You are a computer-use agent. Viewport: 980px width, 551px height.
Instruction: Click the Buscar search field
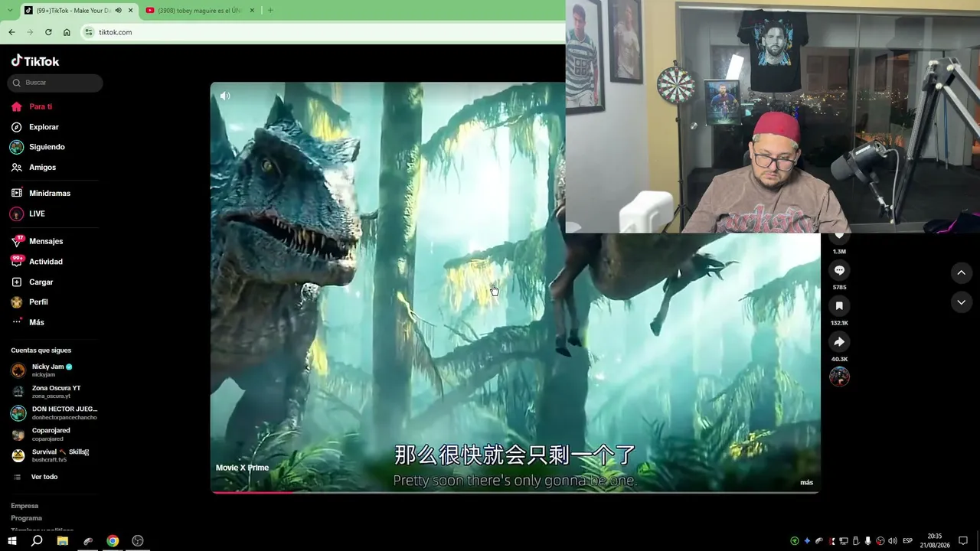tap(55, 83)
